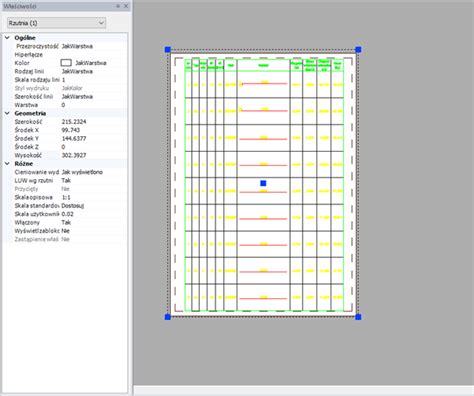Pin the Właściwości panel with the pushpin icon
The image size is (474, 396).
tap(118, 6)
